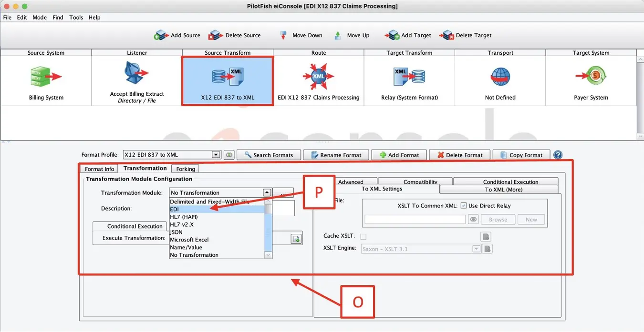This screenshot has height=332, width=644.
Task: Click the Add Target toolbar icon
Action: point(392,35)
